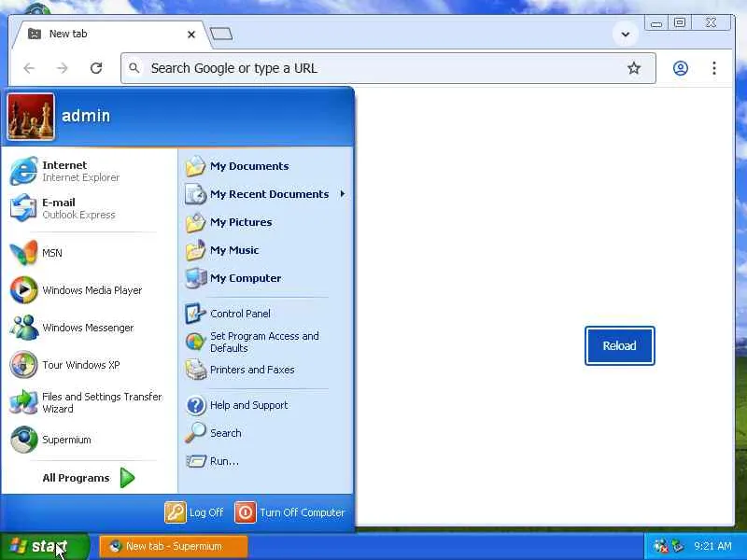747x560 pixels.
Task: Open My Computer
Action: pos(266,278)
